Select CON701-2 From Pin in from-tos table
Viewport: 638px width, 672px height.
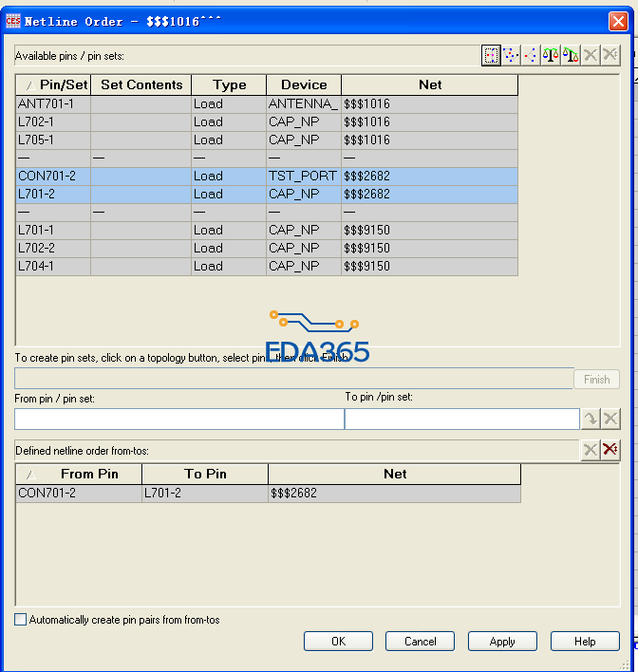[79, 494]
